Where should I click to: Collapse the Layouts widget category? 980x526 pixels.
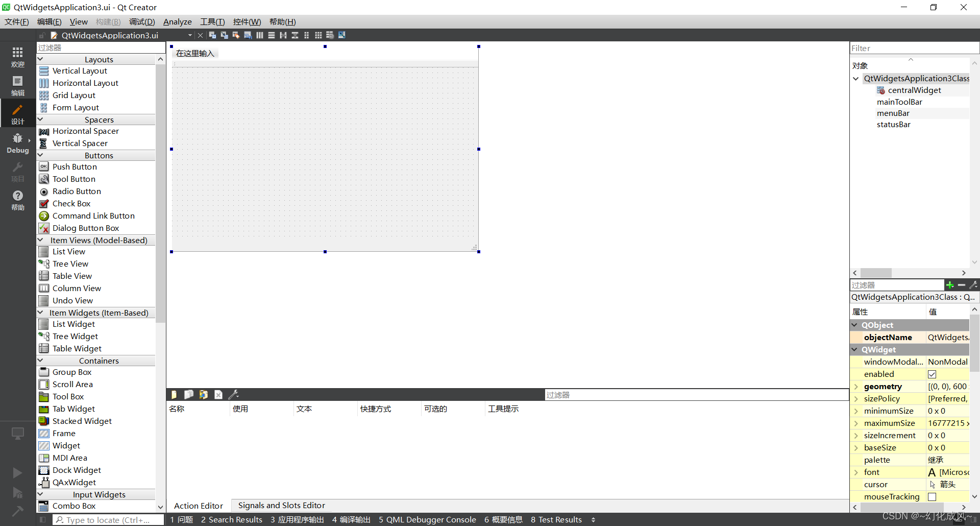click(40, 59)
